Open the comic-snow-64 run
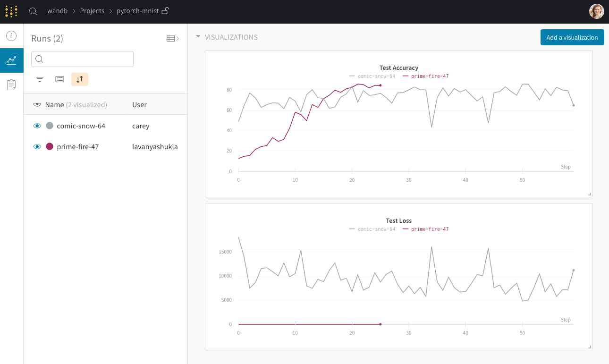 point(81,126)
